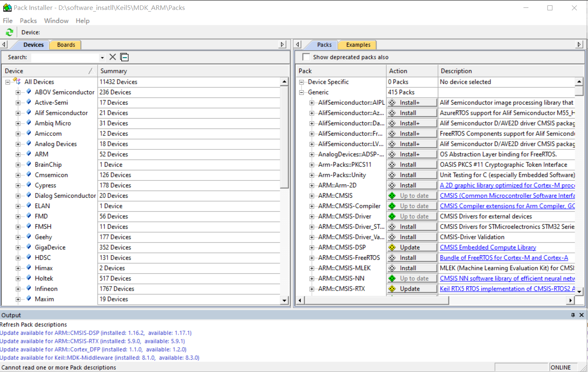Image resolution: width=588 pixels, height=372 pixels.
Task: Open the Help menu
Action: 82,21
